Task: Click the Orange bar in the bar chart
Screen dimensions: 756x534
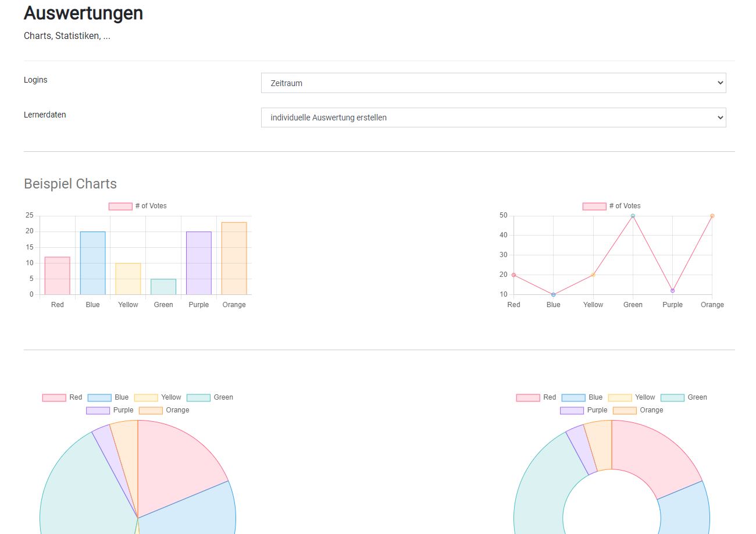Action: pyautogui.click(x=234, y=258)
